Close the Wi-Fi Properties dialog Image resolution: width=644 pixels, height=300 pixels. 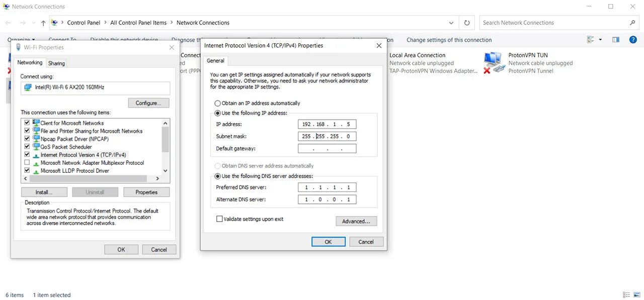coord(172,47)
